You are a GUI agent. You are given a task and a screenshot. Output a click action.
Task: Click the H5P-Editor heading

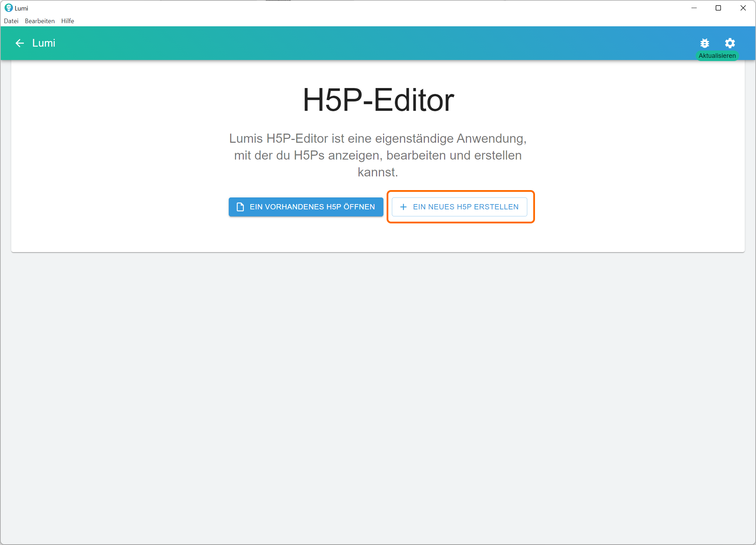coord(378,100)
